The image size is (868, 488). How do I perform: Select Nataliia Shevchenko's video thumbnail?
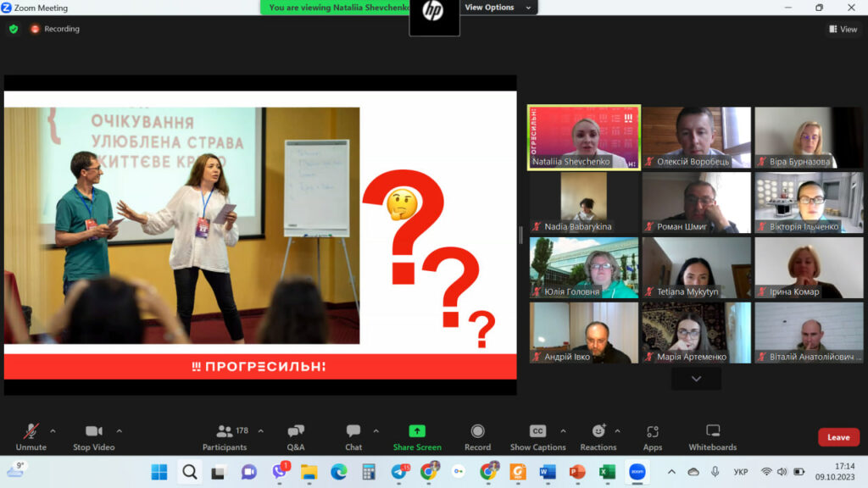click(584, 137)
